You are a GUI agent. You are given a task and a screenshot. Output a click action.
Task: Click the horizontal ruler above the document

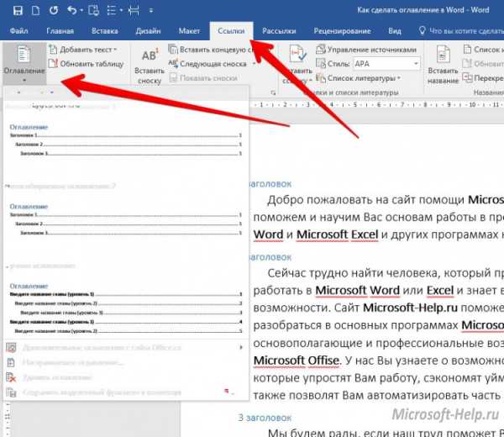coord(376,105)
